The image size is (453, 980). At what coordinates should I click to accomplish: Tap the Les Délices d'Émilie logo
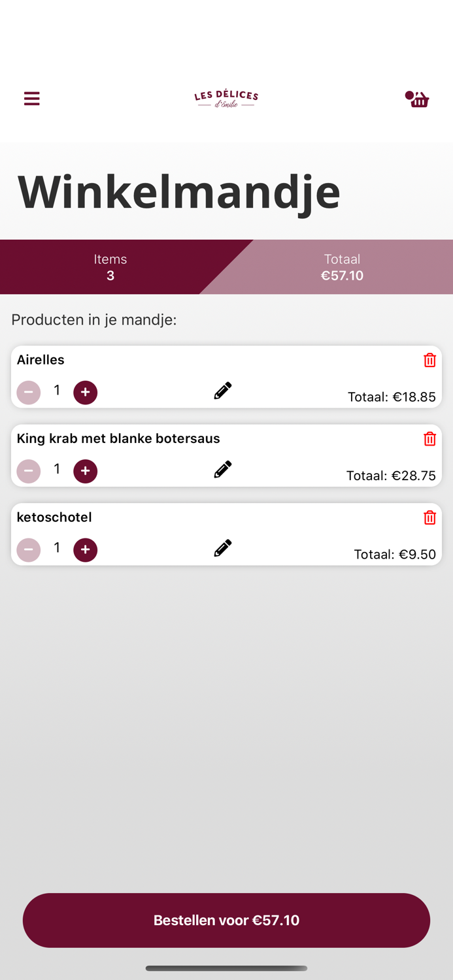[x=226, y=99]
